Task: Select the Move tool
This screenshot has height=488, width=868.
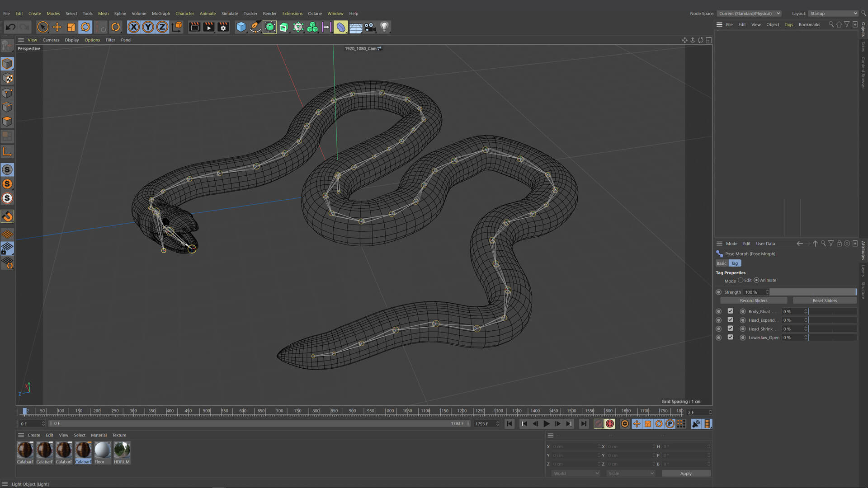Action: point(57,27)
